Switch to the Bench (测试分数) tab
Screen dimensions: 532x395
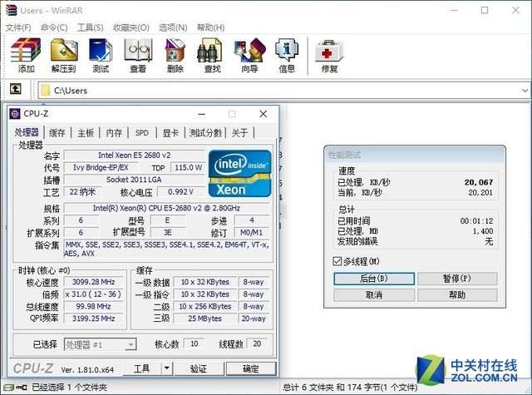click(x=205, y=133)
